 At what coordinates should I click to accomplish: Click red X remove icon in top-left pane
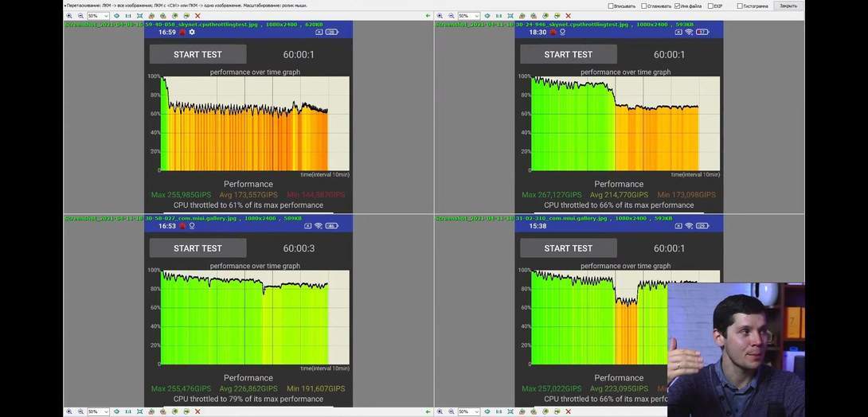point(197,15)
